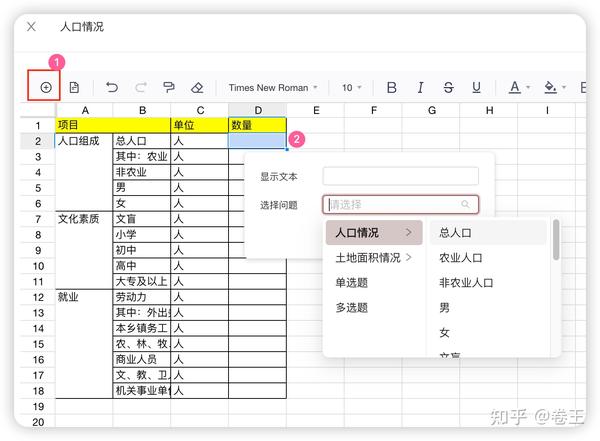Apply font color with A icon
The height and width of the screenshot is (441, 600).
(x=515, y=88)
